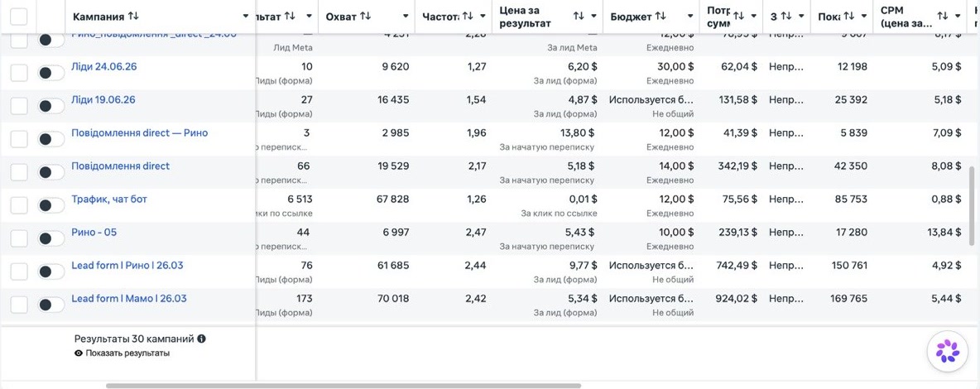Select checkbox for Lead form | Мамо | 26.03
Image resolution: width=980 pixels, height=389 pixels.
pyautogui.click(x=19, y=305)
